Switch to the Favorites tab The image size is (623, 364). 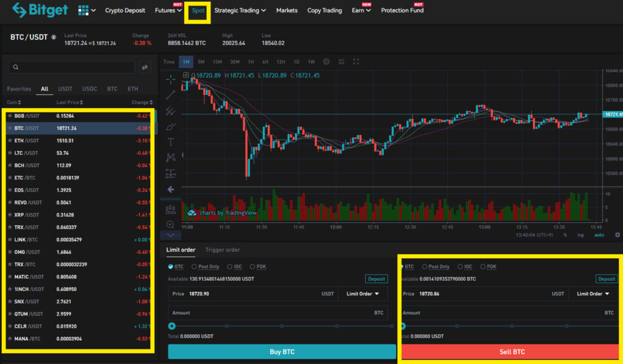coord(19,89)
